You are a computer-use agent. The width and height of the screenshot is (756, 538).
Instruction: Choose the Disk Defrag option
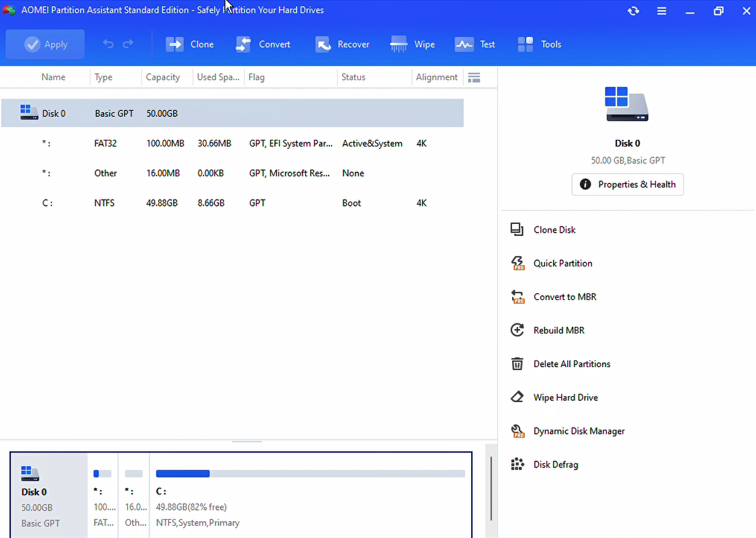coord(556,464)
